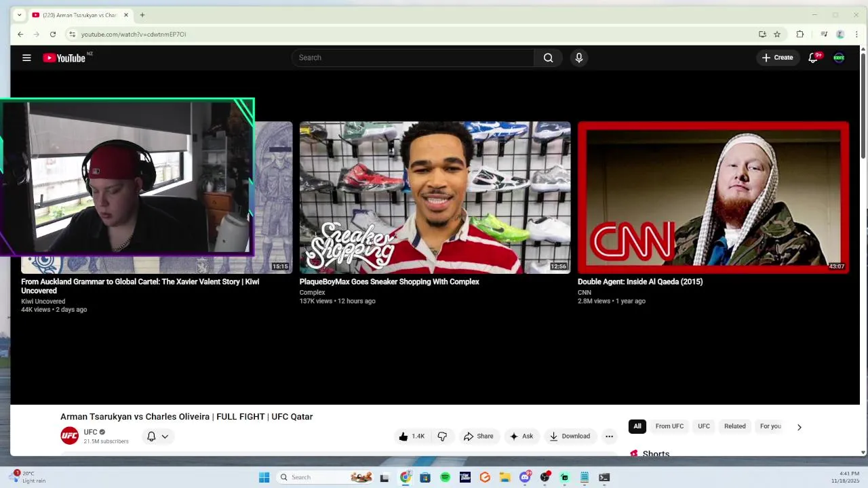The width and height of the screenshot is (868, 488).
Task: Click the Windows taskbar Search box
Action: click(325, 477)
